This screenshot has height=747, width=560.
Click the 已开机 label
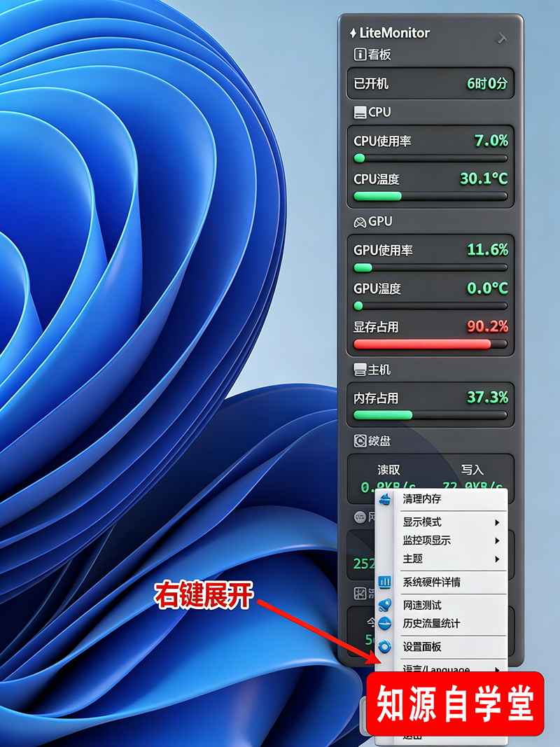371,84
